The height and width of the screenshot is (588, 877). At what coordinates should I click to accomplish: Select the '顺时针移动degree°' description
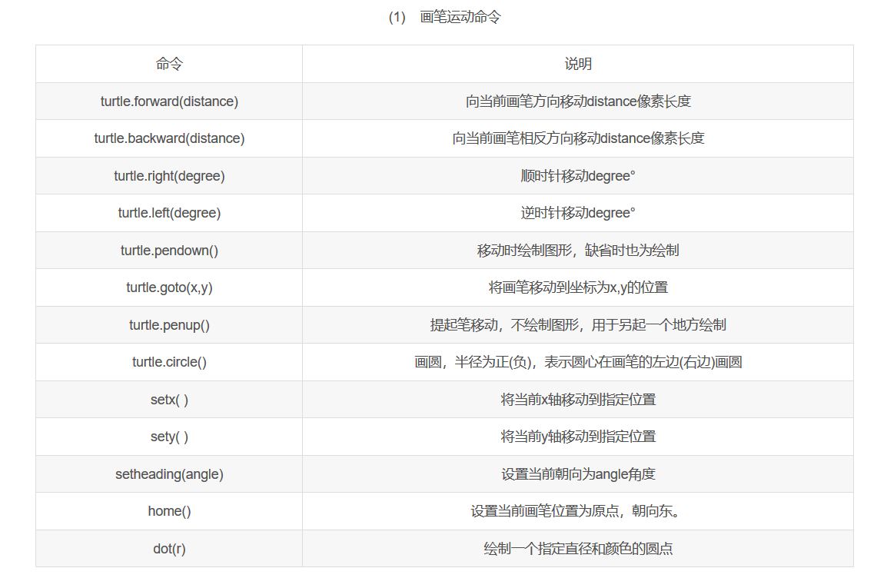(578, 176)
